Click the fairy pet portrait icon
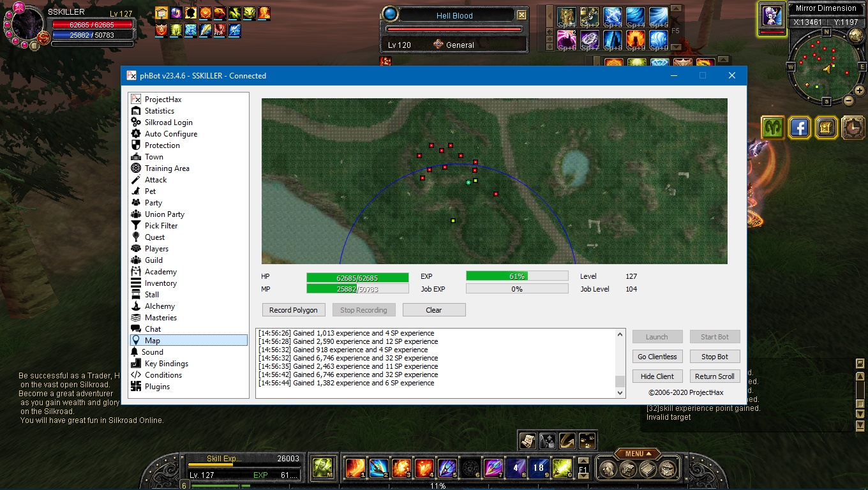This screenshot has width=868, height=490. click(772, 15)
